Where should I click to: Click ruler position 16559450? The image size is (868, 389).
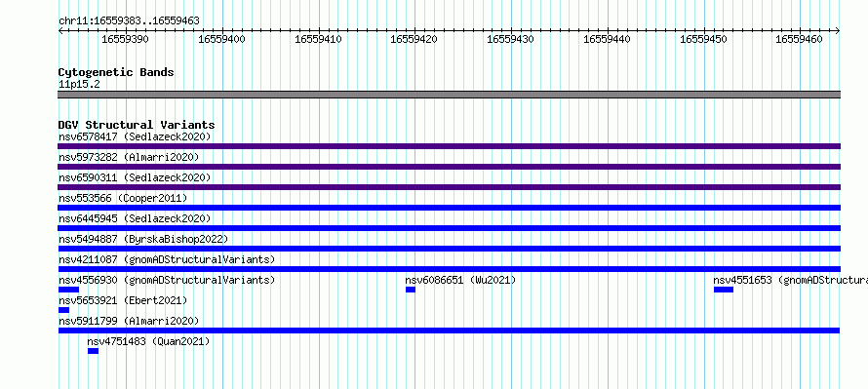703,39
